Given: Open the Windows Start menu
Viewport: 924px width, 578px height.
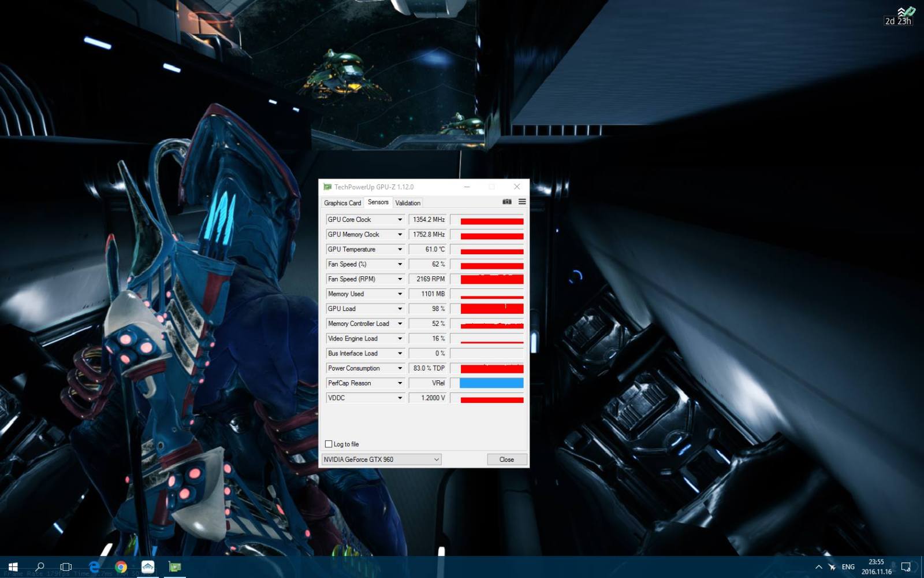Looking at the screenshot, I should tap(13, 567).
